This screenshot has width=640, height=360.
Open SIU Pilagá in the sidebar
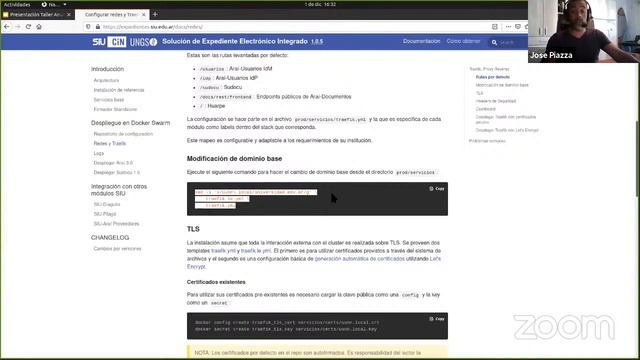pos(105,214)
